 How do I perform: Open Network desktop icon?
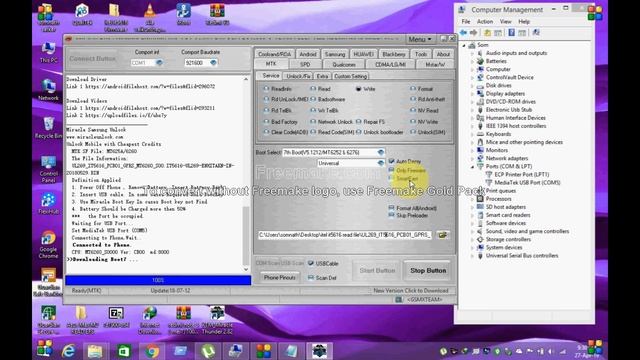tap(48, 90)
